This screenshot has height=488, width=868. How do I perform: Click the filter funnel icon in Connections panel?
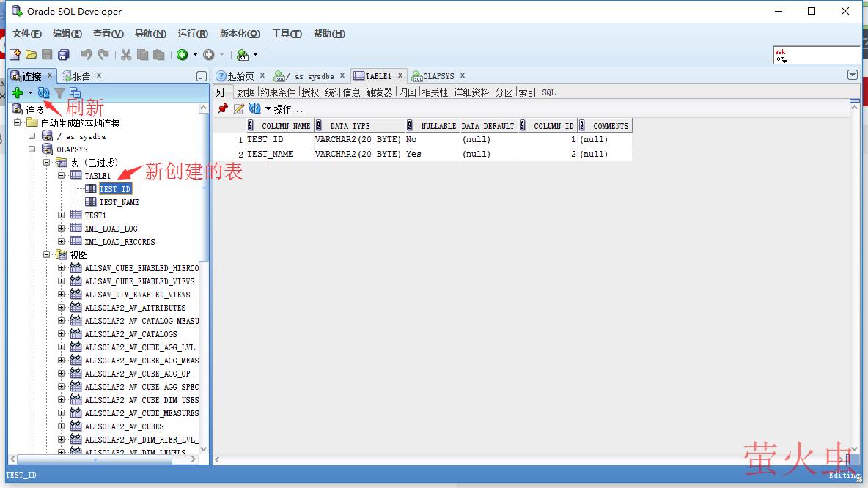(60, 93)
